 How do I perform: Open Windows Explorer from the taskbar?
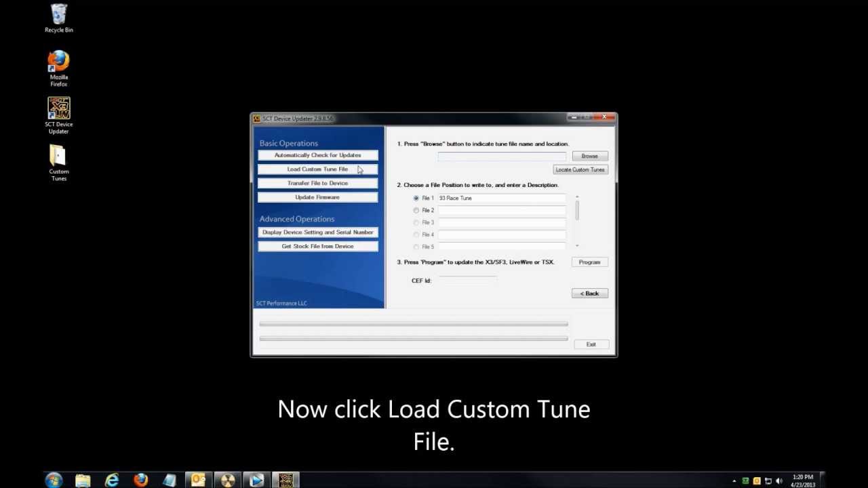83,480
